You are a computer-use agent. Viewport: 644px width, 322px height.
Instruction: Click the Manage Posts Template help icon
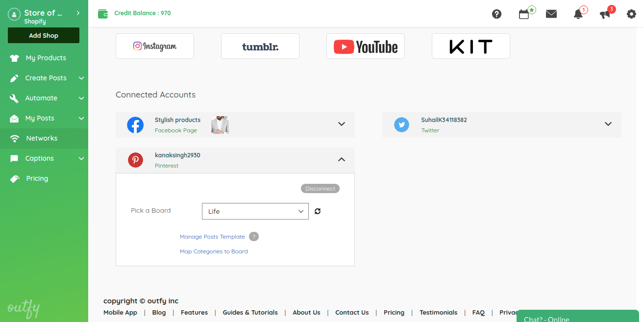click(x=253, y=237)
